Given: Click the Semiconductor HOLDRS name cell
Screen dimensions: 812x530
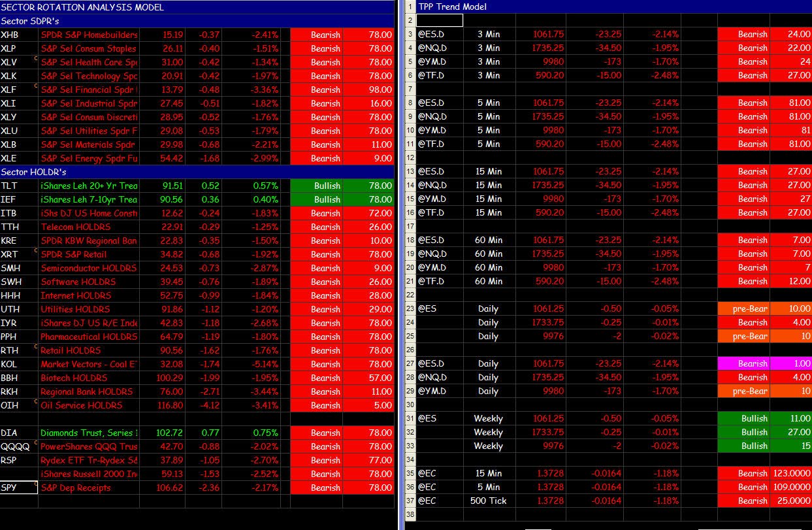Looking at the screenshot, I should (x=89, y=268).
